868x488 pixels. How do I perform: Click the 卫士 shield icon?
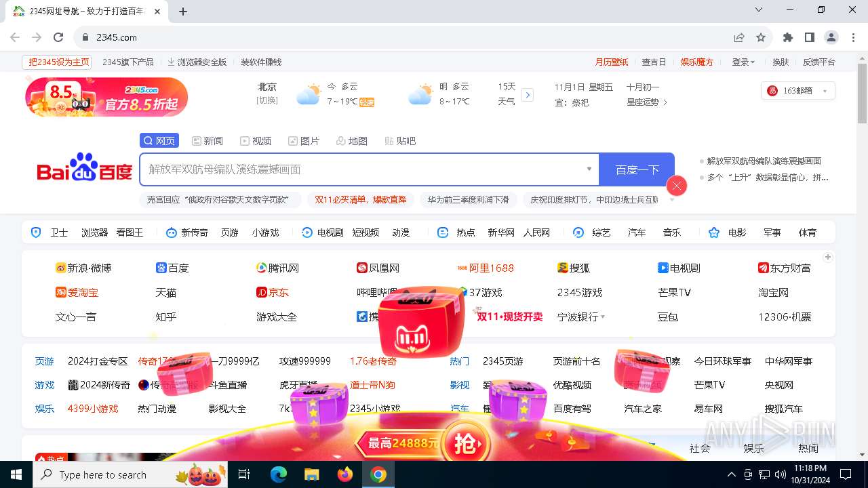pos(37,232)
